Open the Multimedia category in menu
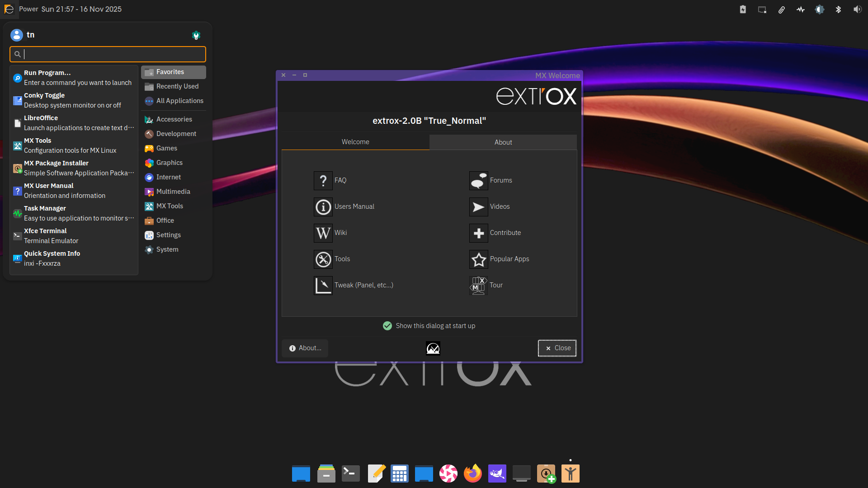The width and height of the screenshot is (868, 488). (173, 192)
